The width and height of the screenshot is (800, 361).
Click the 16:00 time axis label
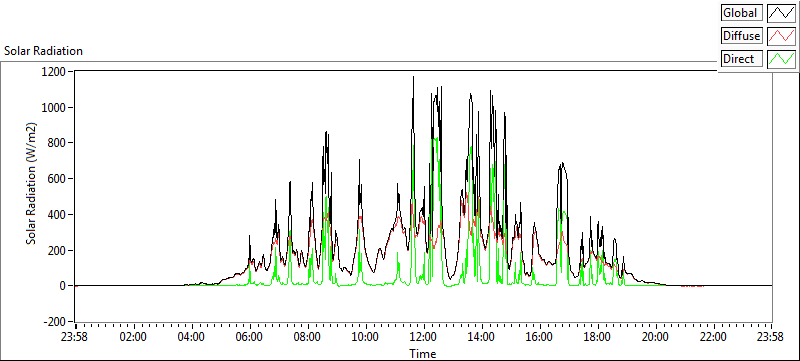(x=539, y=337)
